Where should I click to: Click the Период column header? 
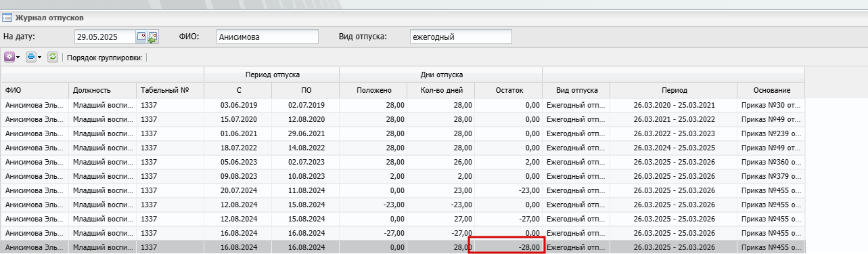coord(674,90)
